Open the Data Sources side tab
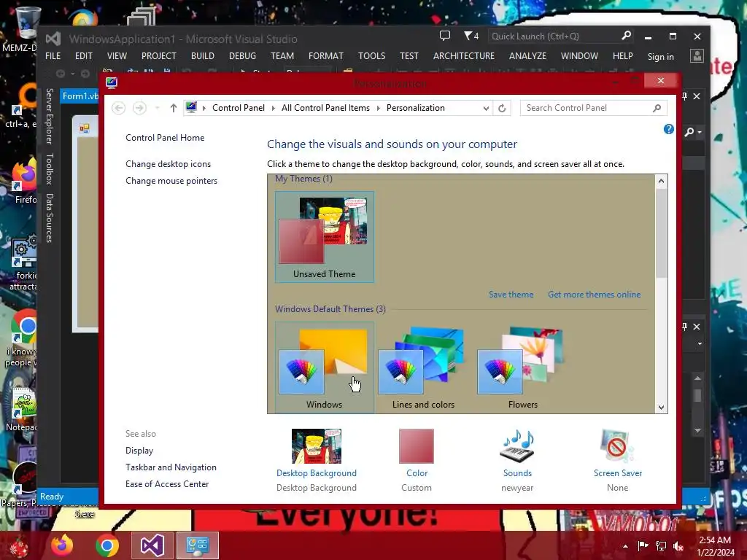This screenshot has height=560, width=747. pyautogui.click(x=49, y=218)
